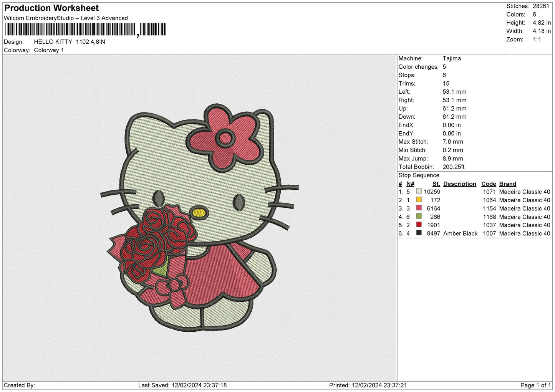This screenshot has height=392, width=555.
Task: Click the 'Colorway 1' value
Action: (49, 50)
